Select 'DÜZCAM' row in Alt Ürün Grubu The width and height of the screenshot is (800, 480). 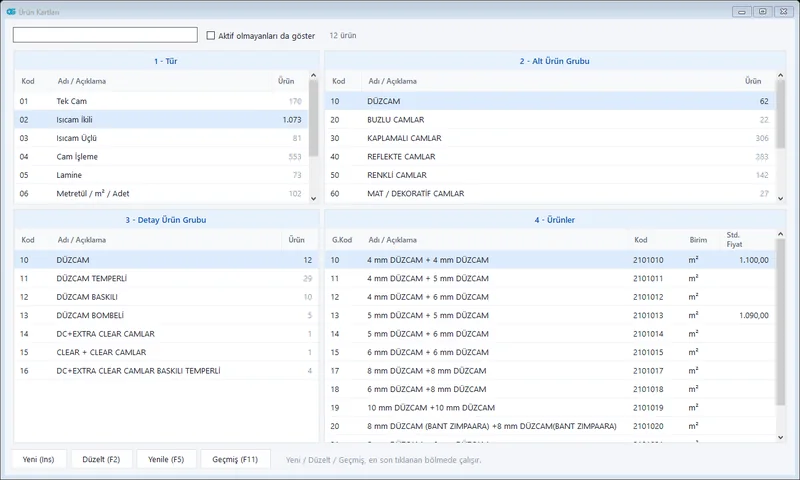coord(550,101)
